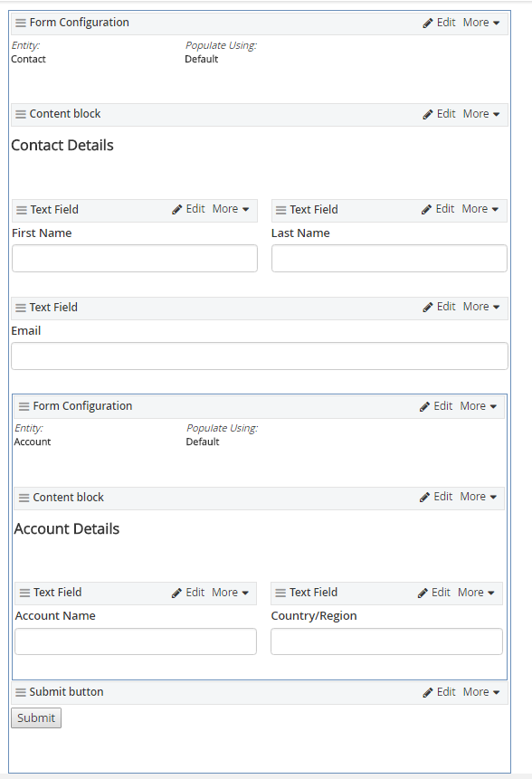
Task: Click the Submit button
Action: coord(36,717)
